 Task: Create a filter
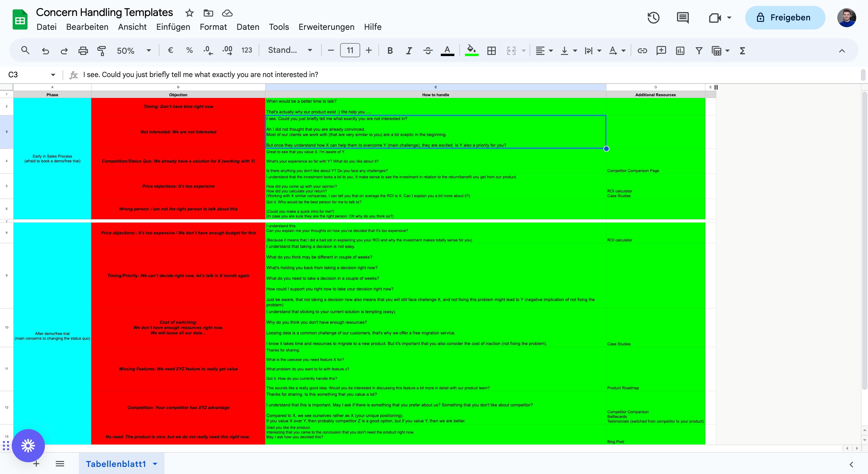pyautogui.click(x=699, y=50)
